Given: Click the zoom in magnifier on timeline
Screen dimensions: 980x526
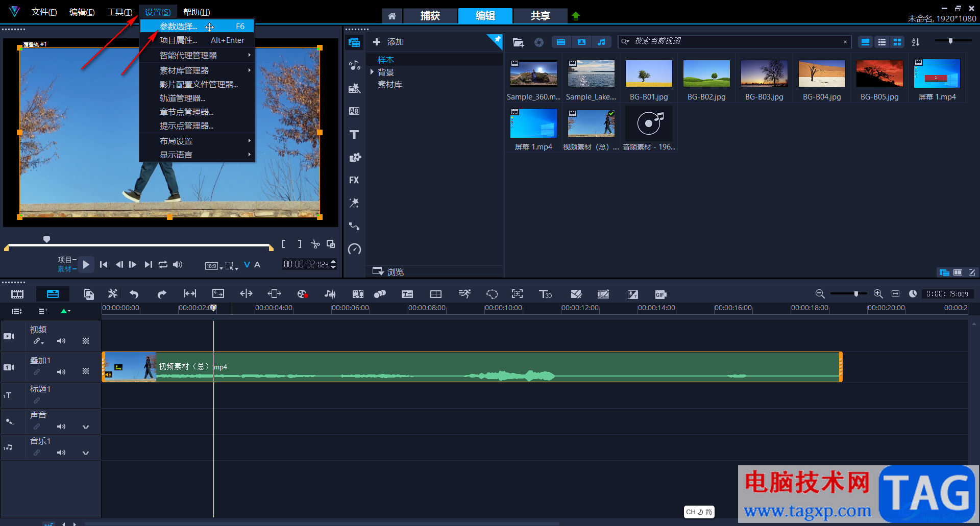Looking at the screenshot, I should tap(878, 294).
